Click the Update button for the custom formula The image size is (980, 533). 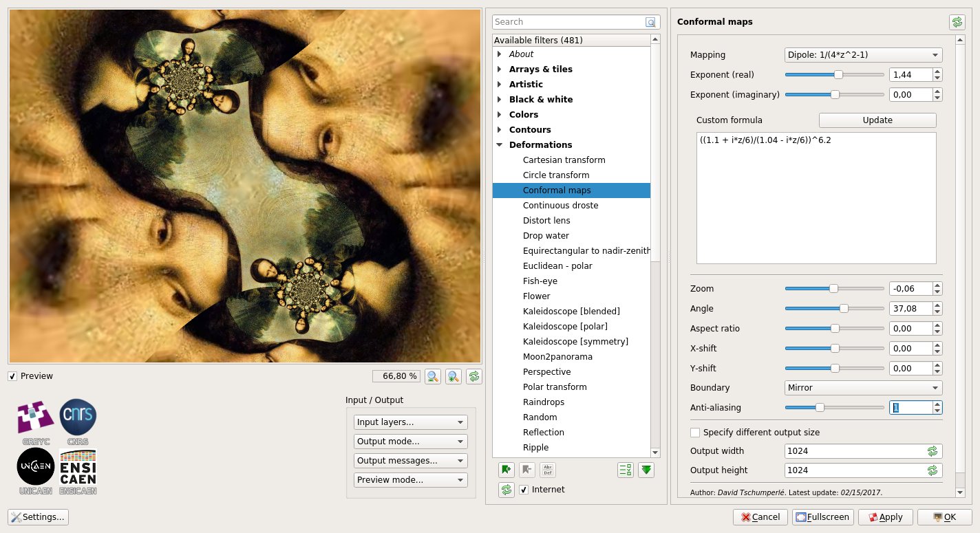click(877, 120)
